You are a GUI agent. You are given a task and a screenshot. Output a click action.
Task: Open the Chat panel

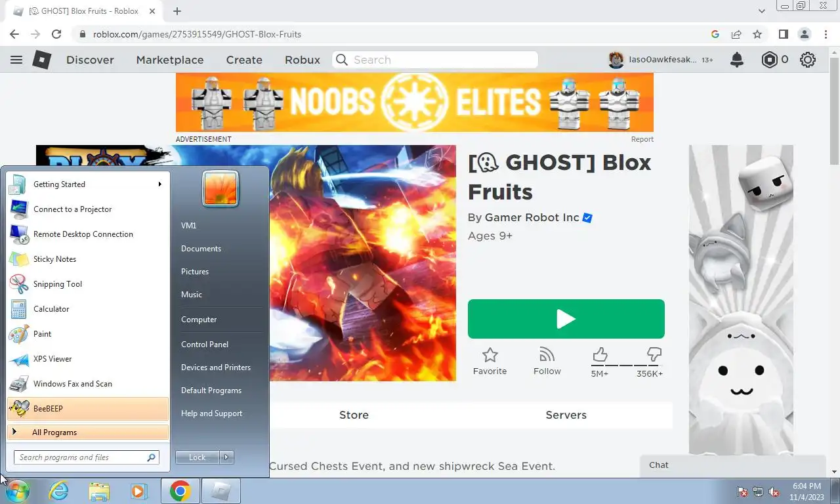[732, 465]
